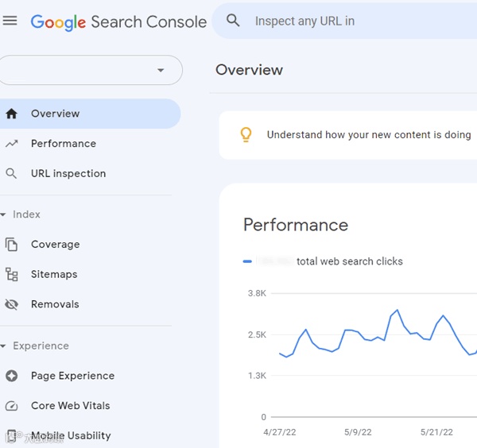Click the lightbulb tip icon
Image resolution: width=477 pixels, height=448 pixels.
point(246,135)
